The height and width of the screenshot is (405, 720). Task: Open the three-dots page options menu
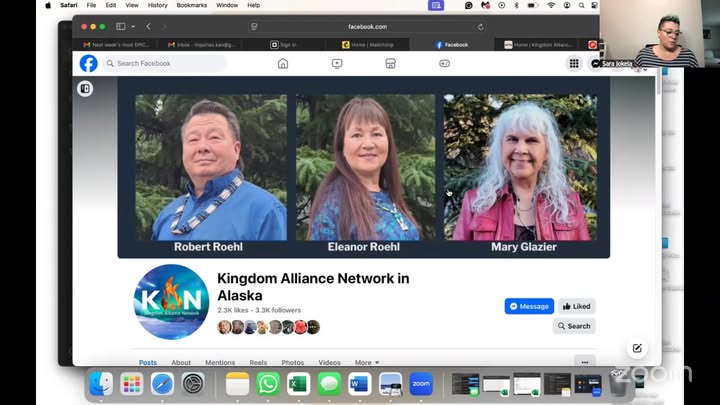[x=585, y=362]
